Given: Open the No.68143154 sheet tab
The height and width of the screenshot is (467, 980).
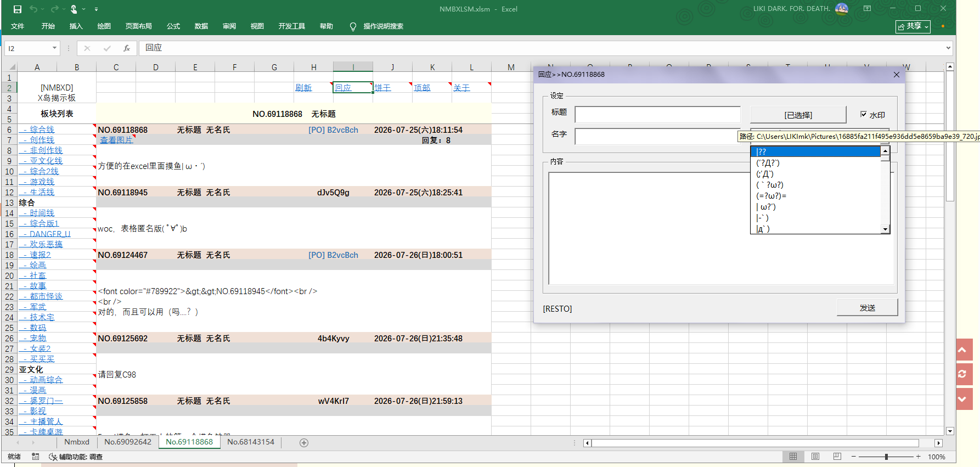Looking at the screenshot, I should pos(251,442).
